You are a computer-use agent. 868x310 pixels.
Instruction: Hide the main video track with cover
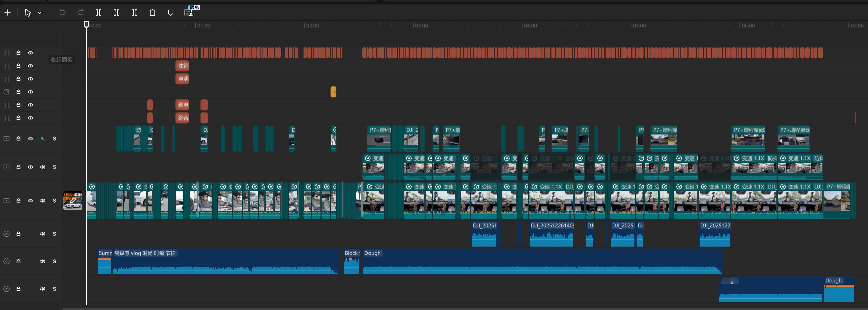tap(30, 201)
